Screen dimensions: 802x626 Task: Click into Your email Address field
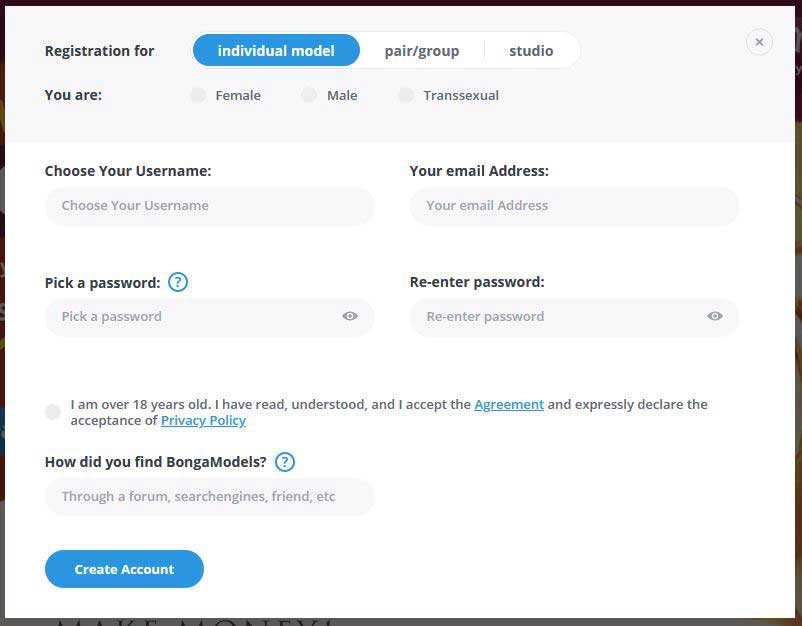click(x=574, y=206)
